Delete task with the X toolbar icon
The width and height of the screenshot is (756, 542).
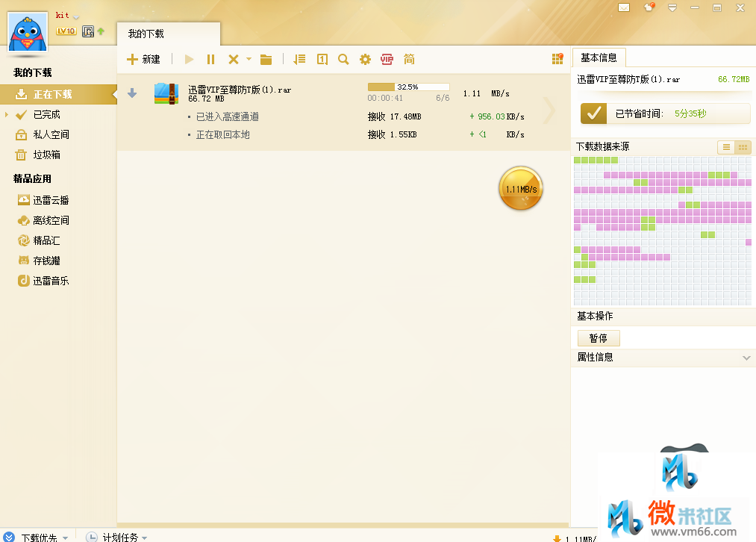tap(234, 59)
